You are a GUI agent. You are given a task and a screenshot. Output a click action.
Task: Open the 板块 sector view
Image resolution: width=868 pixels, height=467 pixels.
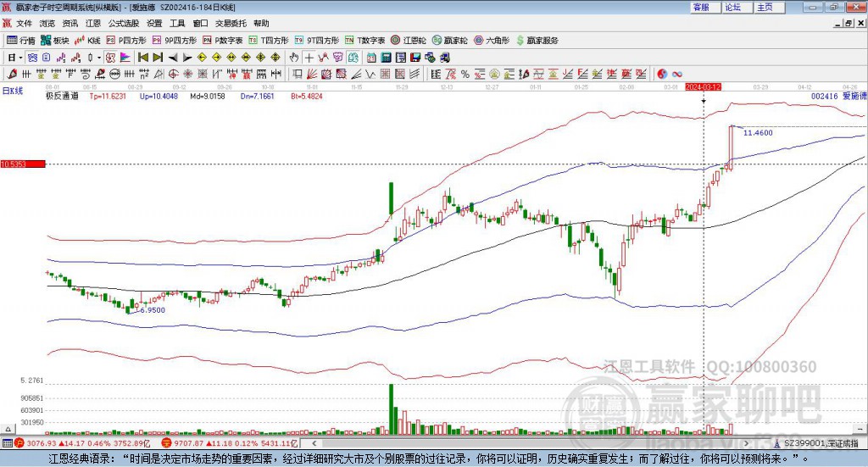pyautogui.click(x=55, y=41)
